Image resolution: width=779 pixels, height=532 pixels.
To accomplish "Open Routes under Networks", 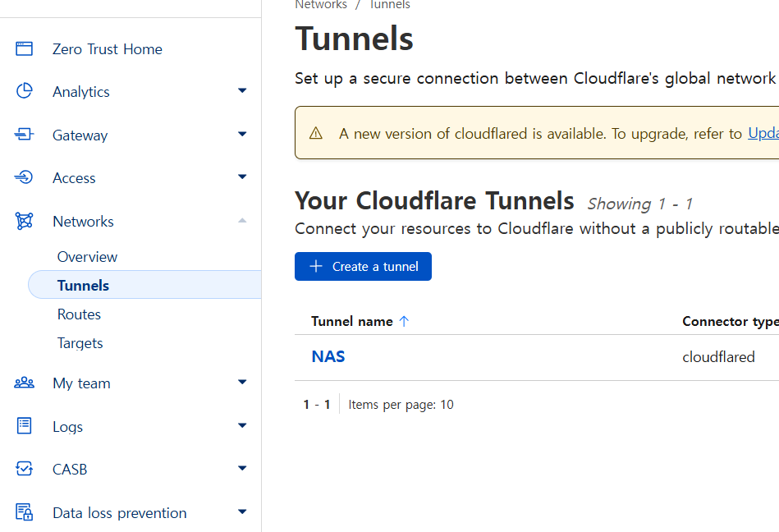I will [x=79, y=314].
